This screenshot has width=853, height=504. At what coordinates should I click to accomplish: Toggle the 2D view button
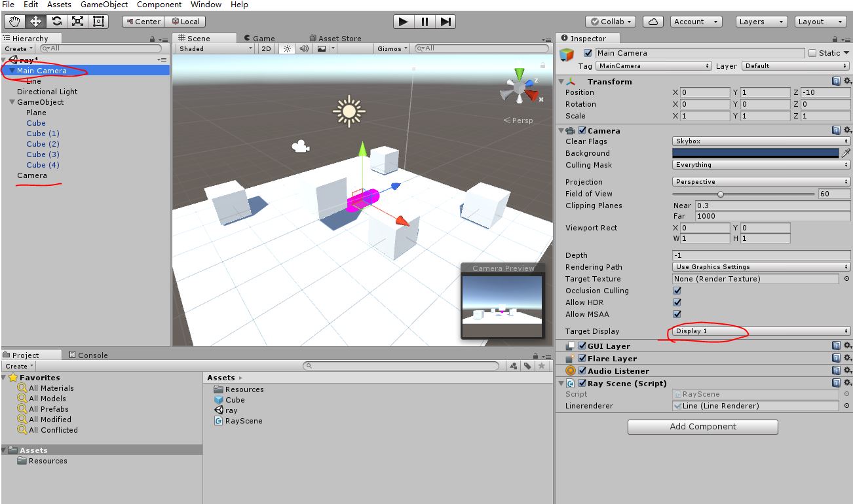[266, 48]
